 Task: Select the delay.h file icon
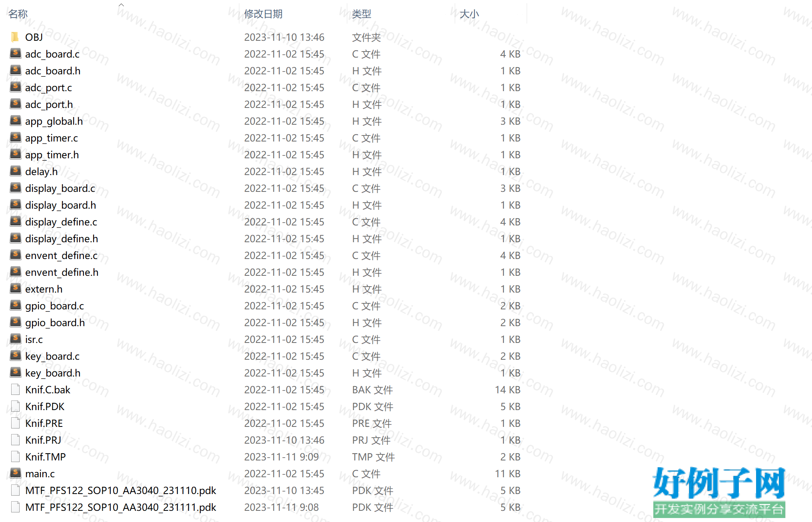15,171
